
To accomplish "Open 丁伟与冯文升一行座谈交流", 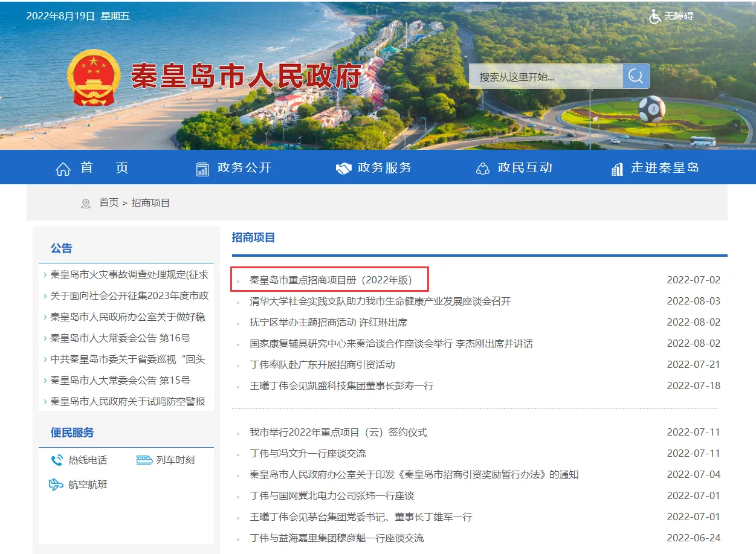I will (x=308, y=453).
